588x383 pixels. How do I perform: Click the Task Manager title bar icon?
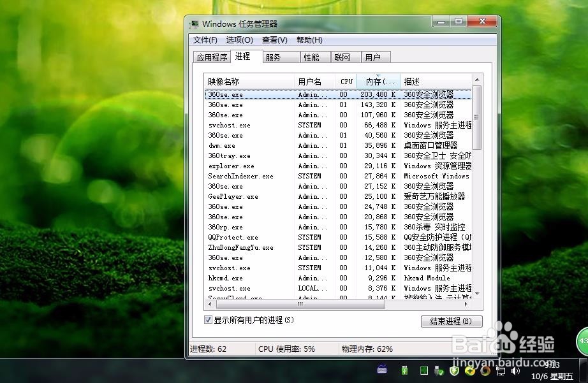click(x=195, y=24)
